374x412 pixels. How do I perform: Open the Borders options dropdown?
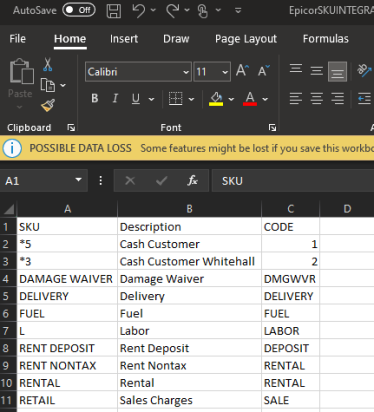191,99
